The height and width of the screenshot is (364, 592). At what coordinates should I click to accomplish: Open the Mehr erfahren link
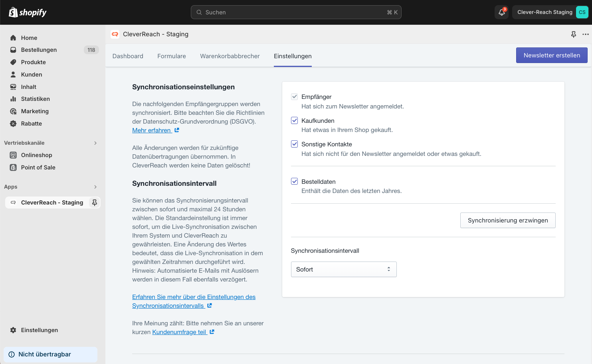coord(152,130)
